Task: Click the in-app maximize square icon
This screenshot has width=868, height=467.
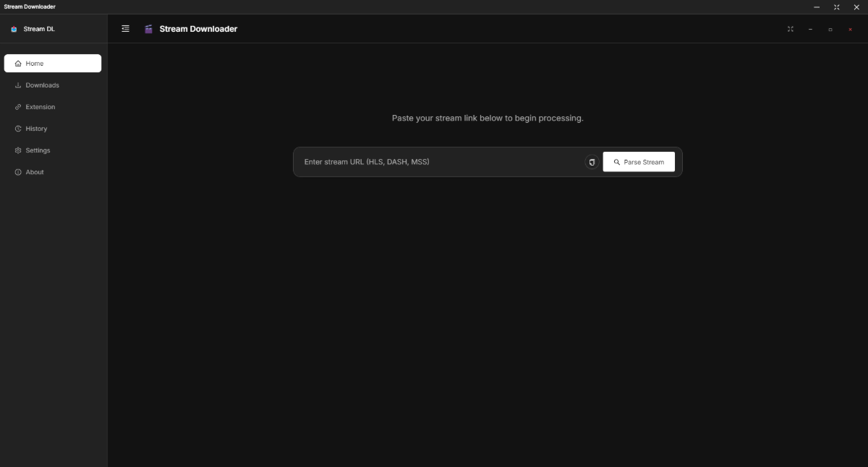Action: coord(830,29)
